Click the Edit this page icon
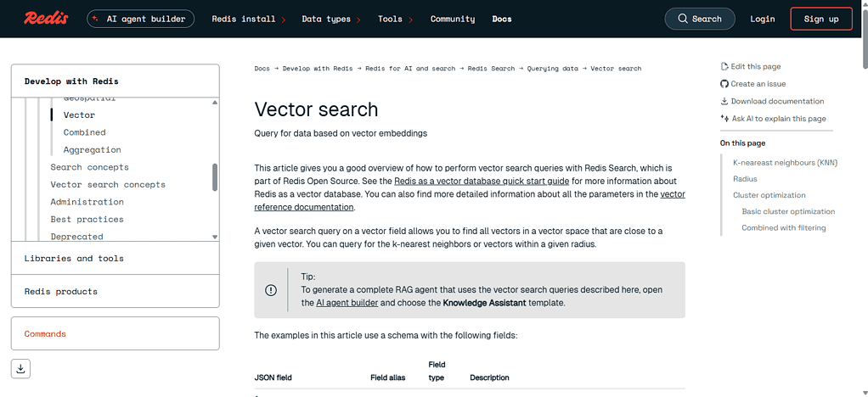This screenshot has width=868, height=397. (724, 66)
